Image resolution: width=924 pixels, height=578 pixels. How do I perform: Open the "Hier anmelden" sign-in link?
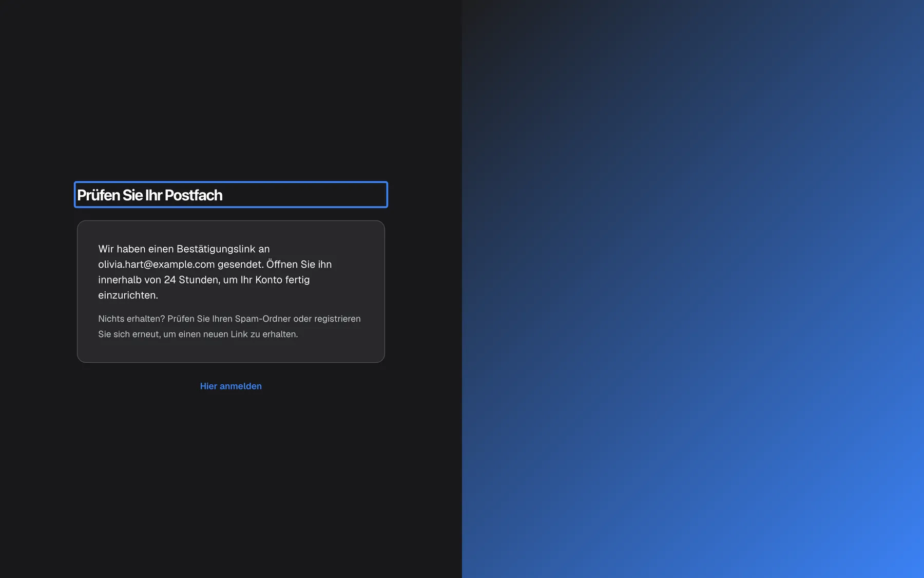pos(231,386)
